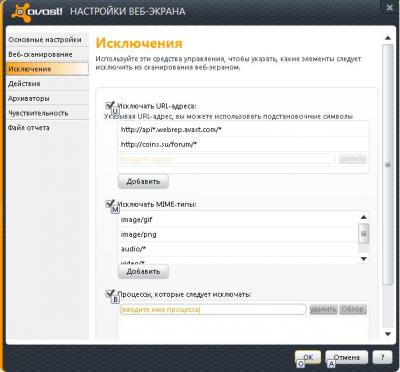The width and height of the screenshot is (400, 372).
Task: Click the main panel scroll down arrow
Action: point(388,334)
